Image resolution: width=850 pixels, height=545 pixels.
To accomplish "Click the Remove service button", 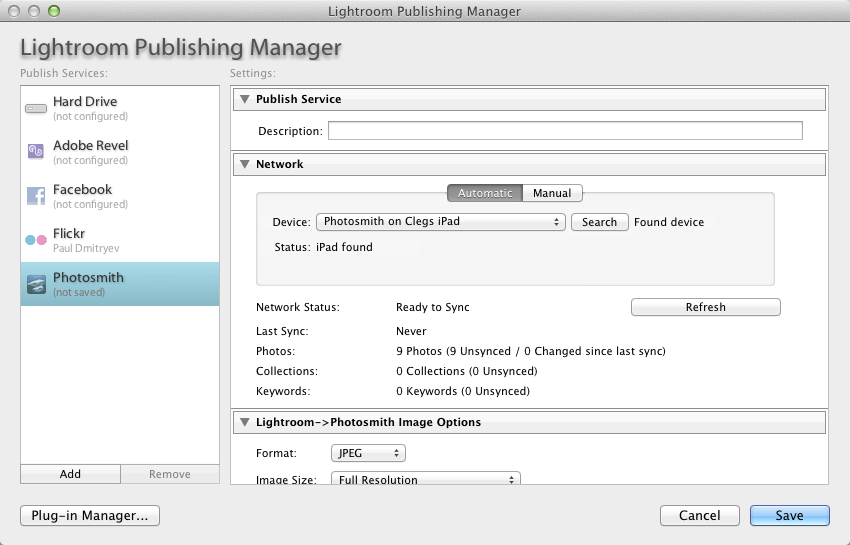I will pos(170,474).
